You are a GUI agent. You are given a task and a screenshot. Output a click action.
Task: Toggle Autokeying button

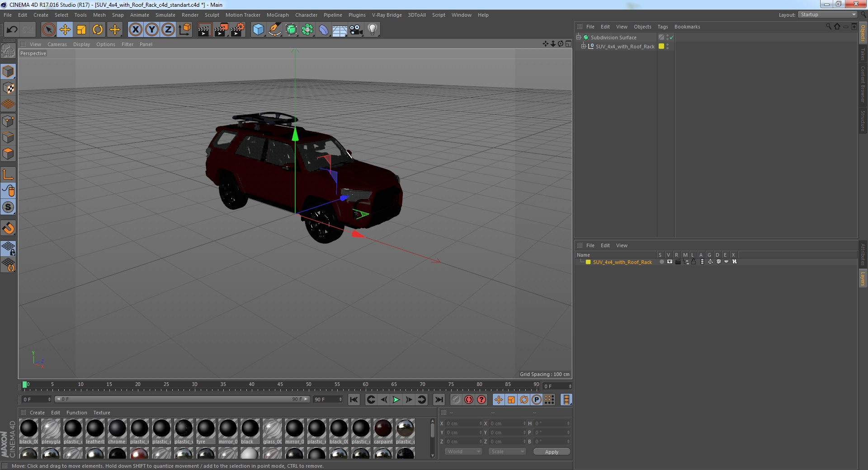point(469,399)
